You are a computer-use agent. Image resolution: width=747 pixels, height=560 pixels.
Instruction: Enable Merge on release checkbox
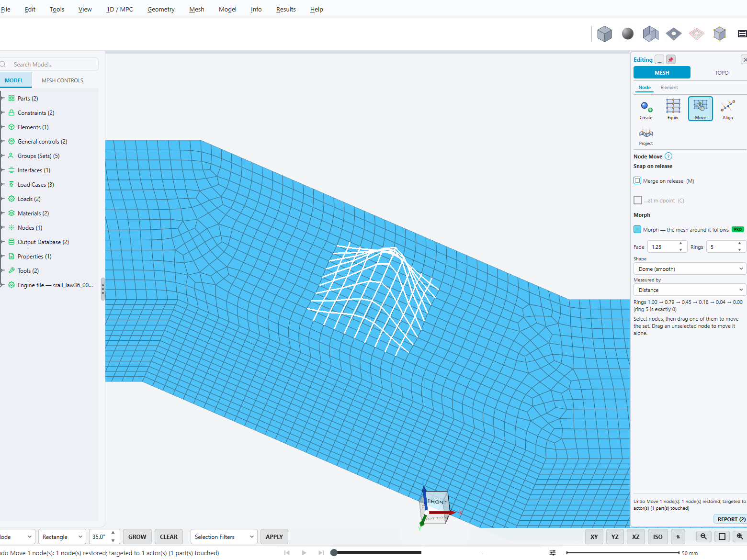(x=637, y=180)
